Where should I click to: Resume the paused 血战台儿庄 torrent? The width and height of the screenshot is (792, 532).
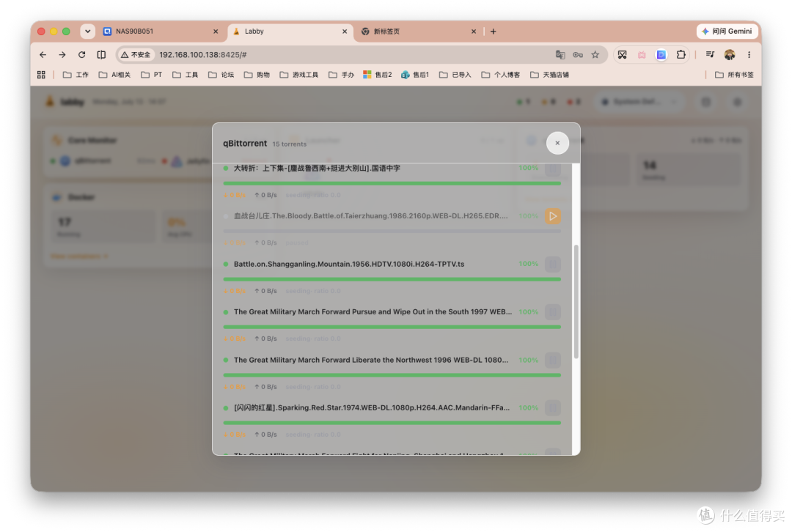(553, 216)
